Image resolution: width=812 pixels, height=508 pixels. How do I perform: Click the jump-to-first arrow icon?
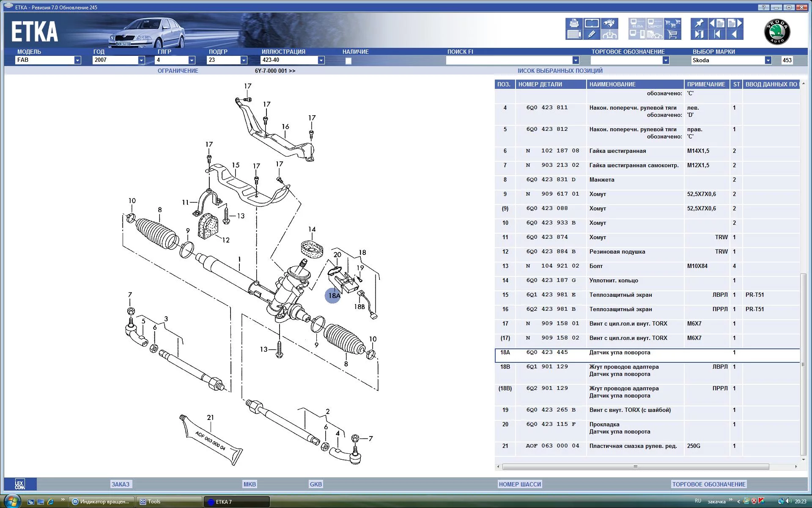coord(717,34)
